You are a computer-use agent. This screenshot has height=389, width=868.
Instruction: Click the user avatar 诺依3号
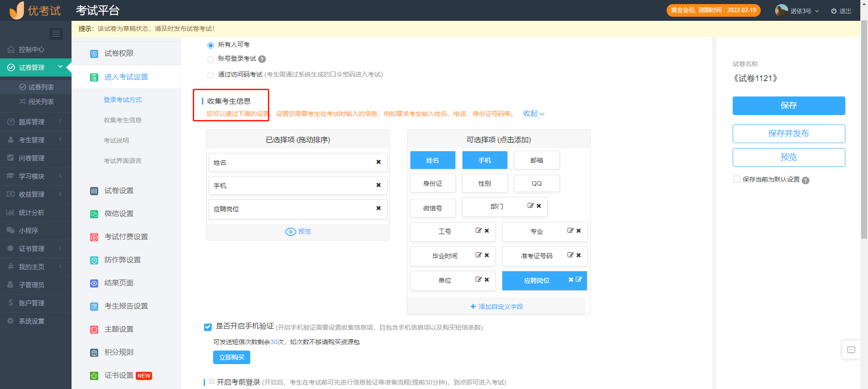(x=782, y=10)
